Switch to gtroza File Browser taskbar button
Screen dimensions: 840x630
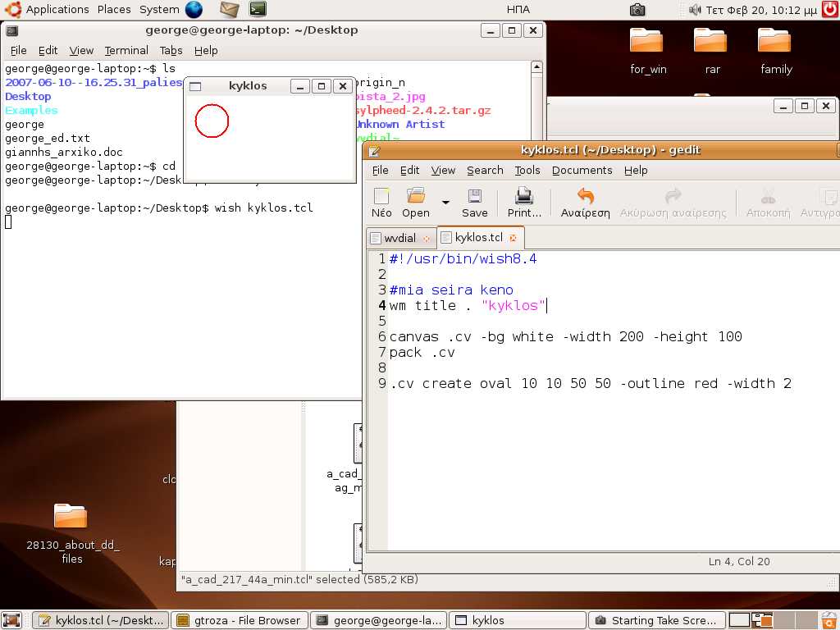[x=240, y=620]
